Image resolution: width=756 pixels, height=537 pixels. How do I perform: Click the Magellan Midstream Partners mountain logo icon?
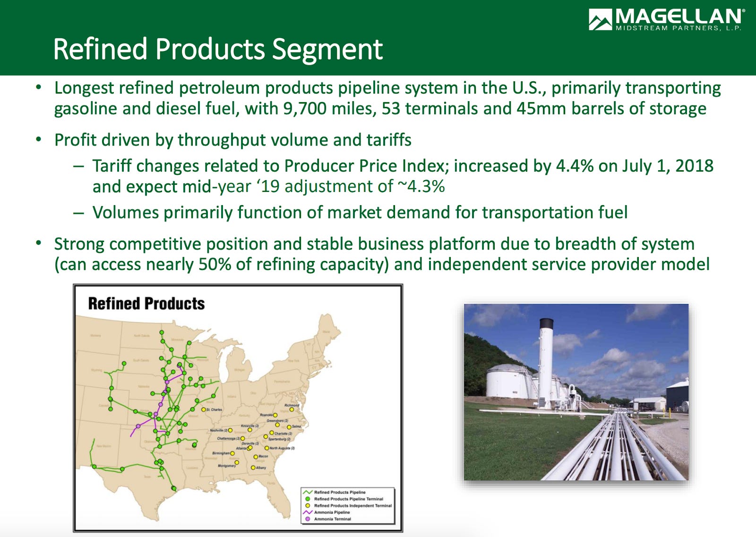[600, 20]
